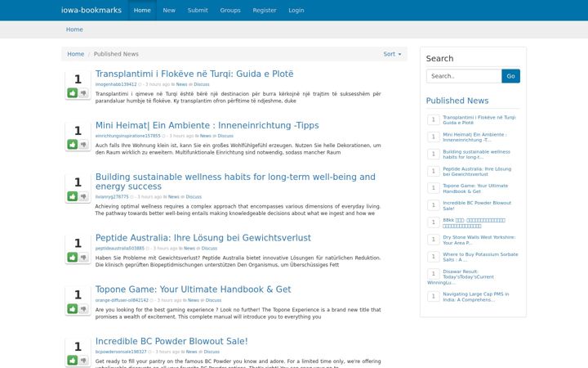Downvote the Peptide Australia post
The width and height of the screenshot is (588, 368).
[x=83, y=258]
